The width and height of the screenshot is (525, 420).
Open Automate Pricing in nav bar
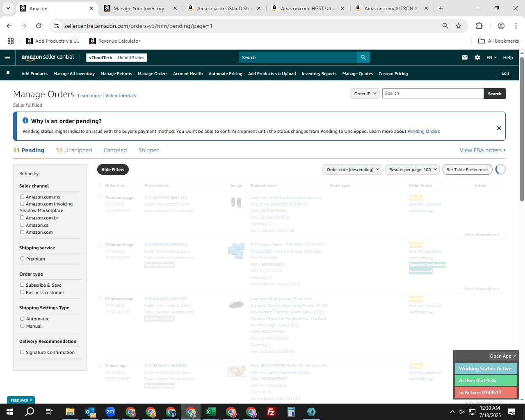(x=226, y=74)
